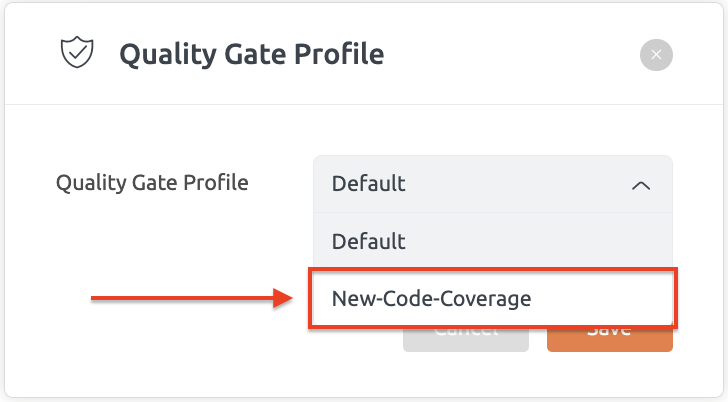Image resolution: width=728 pixels, height=402 pixels.
Task: Close the Quality Gate Profile dialog
Action: click(x=656, y=55)
